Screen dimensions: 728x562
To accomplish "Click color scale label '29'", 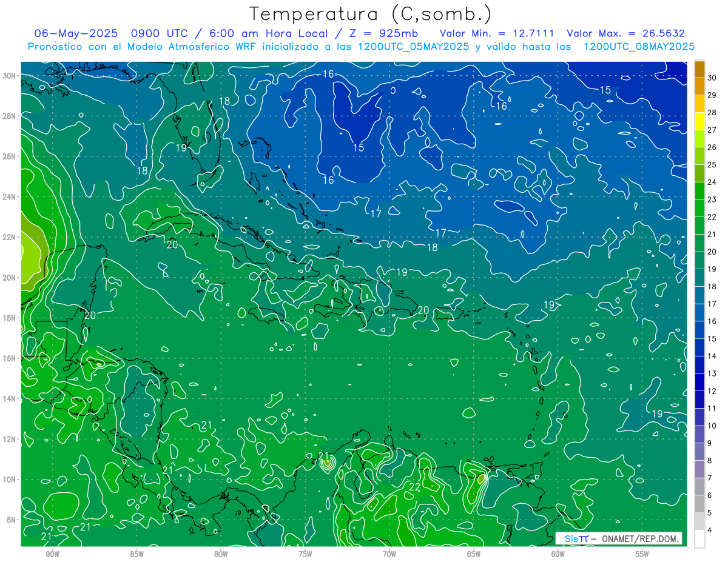I will (x=712, y=95).
